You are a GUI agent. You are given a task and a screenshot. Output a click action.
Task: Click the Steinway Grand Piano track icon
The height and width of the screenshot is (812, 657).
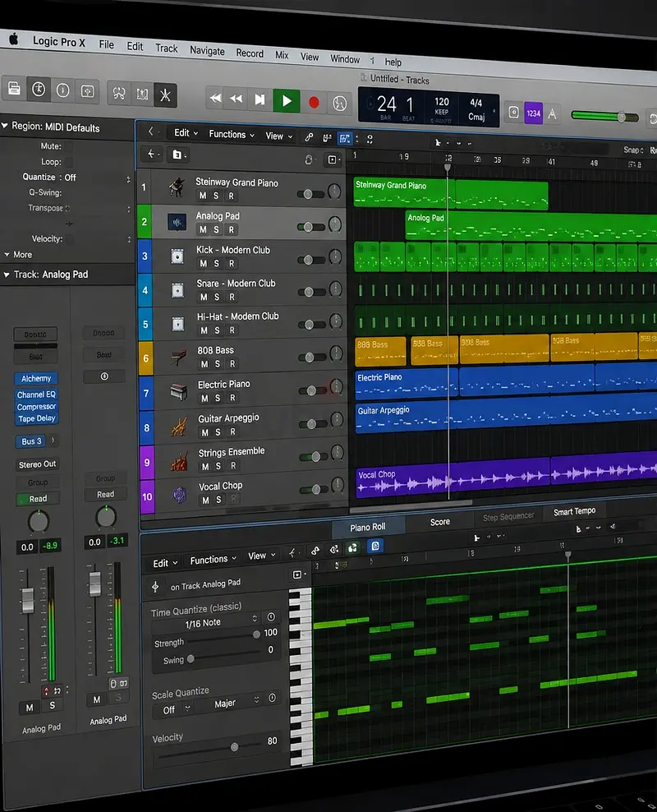point(177,187)
